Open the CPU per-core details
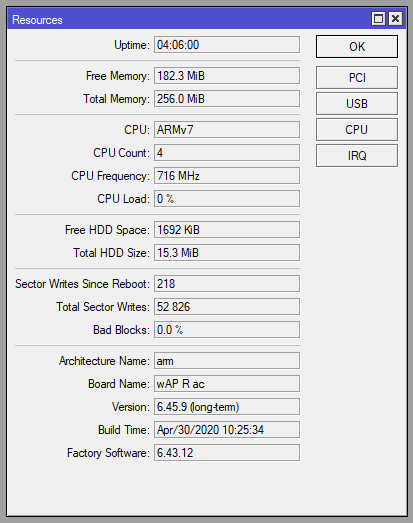 (357, 129)
